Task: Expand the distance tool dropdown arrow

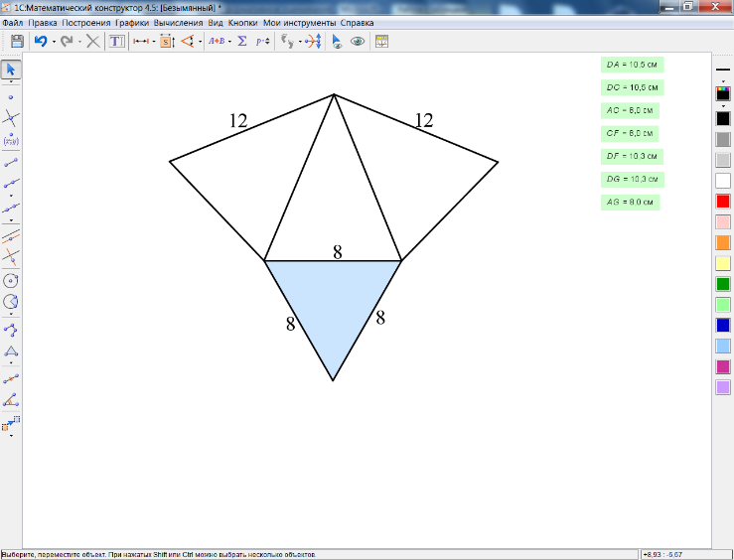Action: coord(154,42)
